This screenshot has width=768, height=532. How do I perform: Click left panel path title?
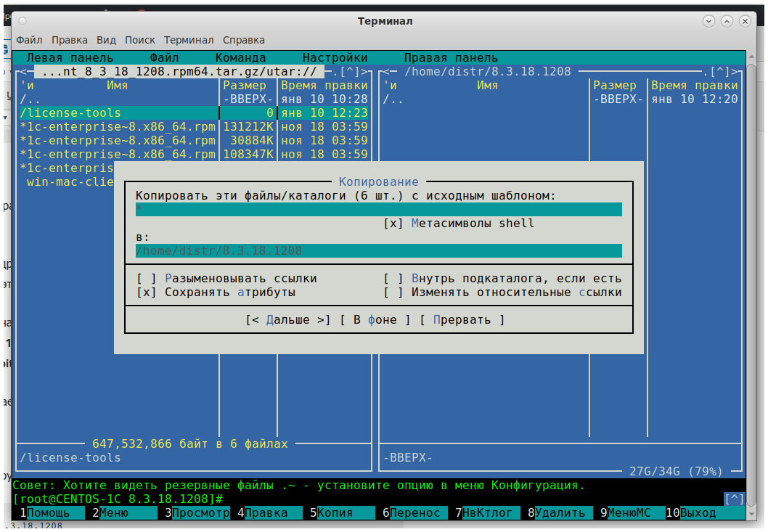[x=179, y=72]
